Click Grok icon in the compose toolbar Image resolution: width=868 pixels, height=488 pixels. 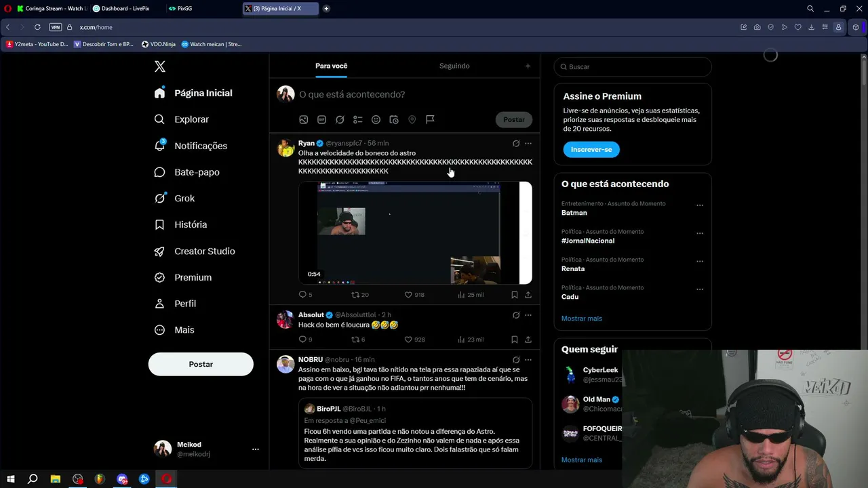(x=340, y=120)
